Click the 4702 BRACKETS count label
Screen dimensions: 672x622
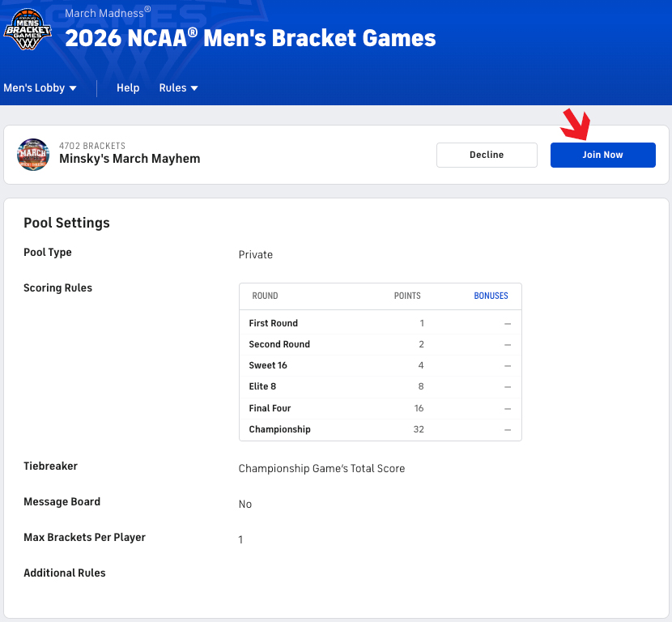pos(92,146)
